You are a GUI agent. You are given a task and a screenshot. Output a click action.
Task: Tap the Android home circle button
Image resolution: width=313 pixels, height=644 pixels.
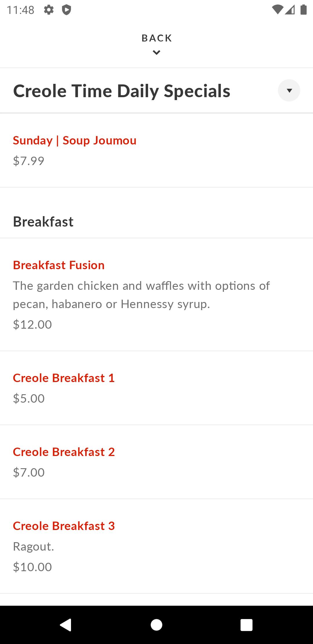tap(156, 625)
